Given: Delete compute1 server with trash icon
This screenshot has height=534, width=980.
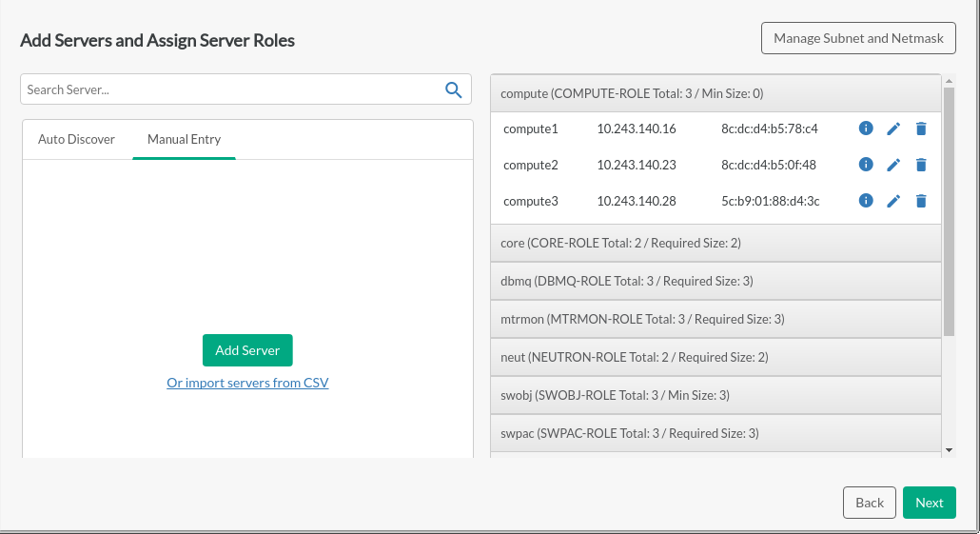Looking at the screenshot, I should tap(920, 129).
